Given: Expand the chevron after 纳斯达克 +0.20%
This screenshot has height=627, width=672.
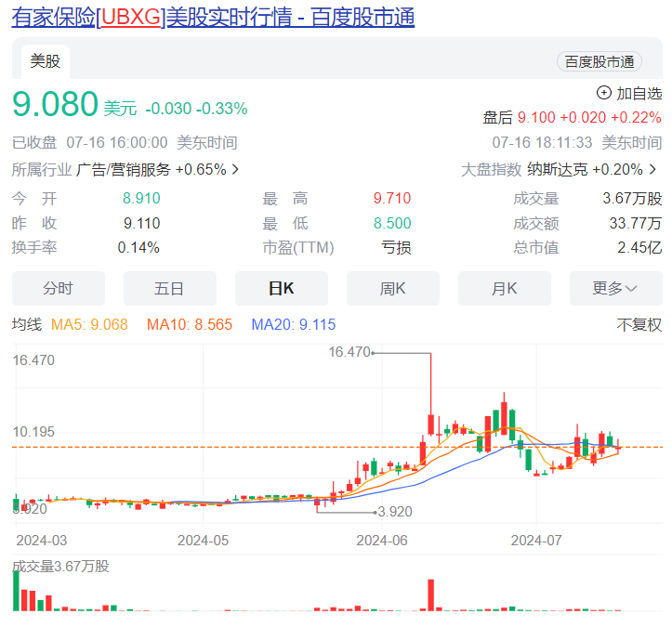Looking at the screenshot, I should [x=652, y=170].
